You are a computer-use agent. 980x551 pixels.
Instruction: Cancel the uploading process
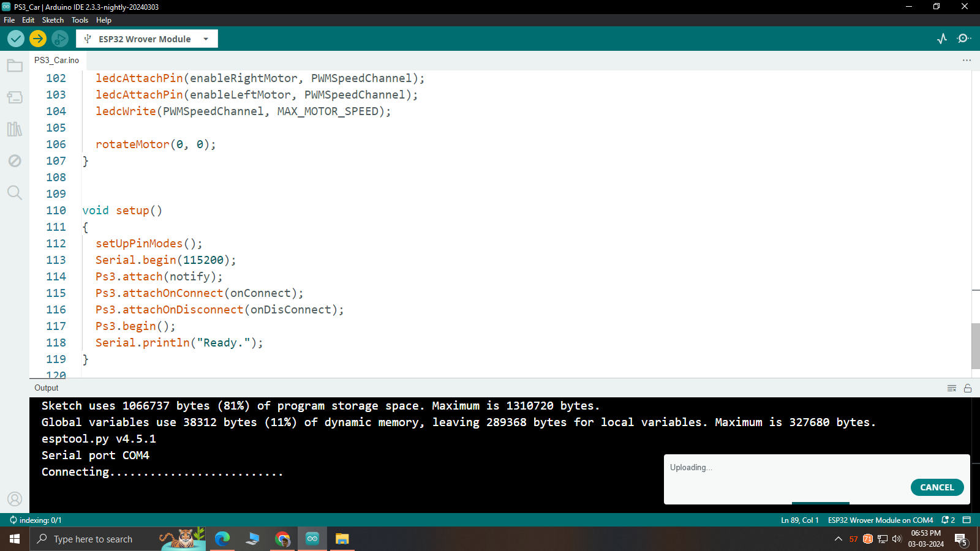click(x=937, y=487)
